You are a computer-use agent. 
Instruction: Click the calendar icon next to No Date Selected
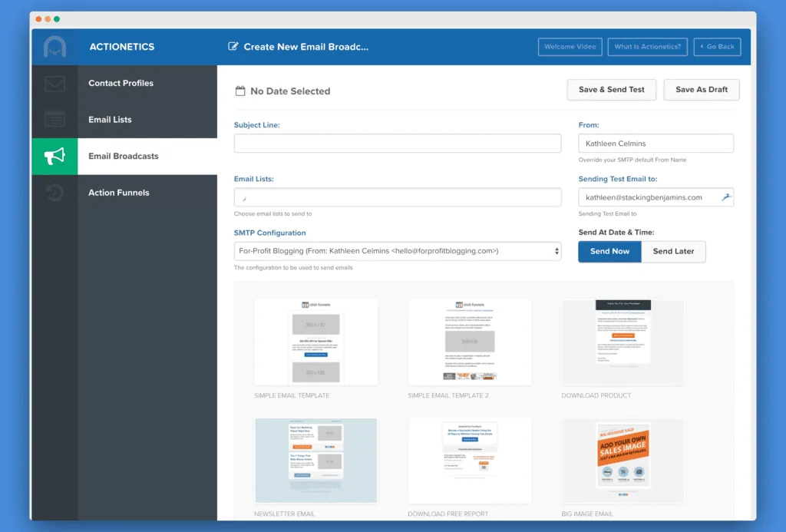240,91
